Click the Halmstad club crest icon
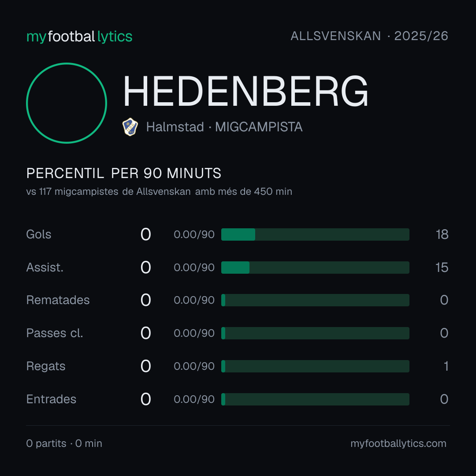The image size is (476, 476). [x=130, y=127]
